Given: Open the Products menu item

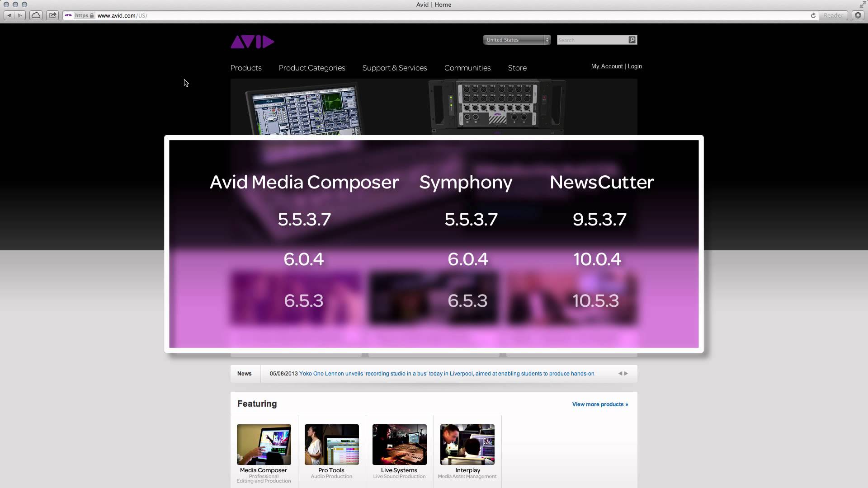Looking at the screenshot, I should point(245,67).
